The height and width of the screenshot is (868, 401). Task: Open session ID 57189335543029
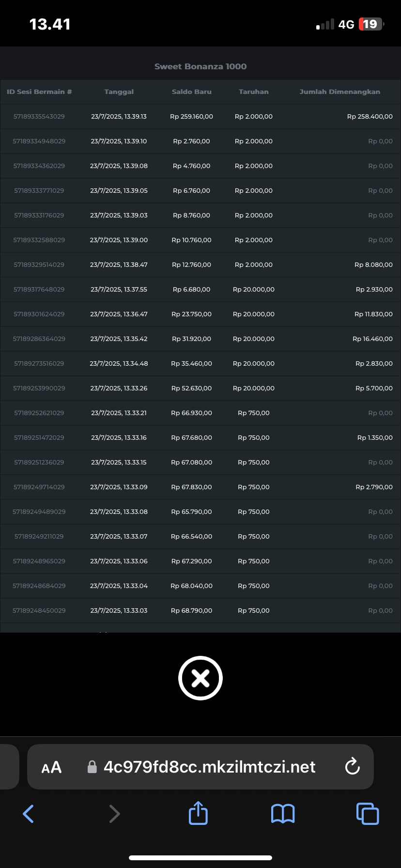click(x=39, y=117)
